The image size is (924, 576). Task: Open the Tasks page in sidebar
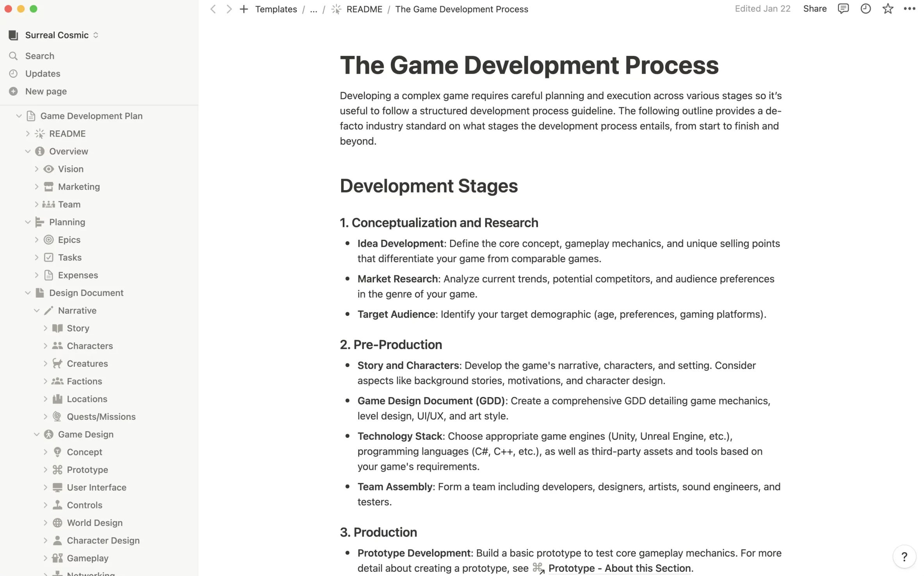(x=69, y=257)
